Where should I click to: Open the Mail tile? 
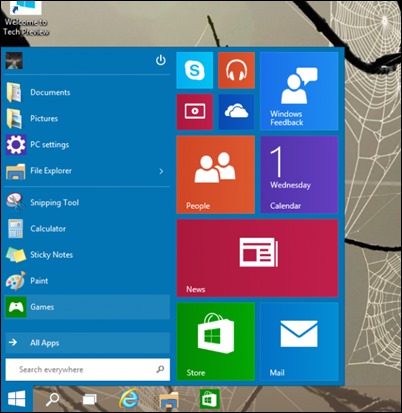(299, 341)
